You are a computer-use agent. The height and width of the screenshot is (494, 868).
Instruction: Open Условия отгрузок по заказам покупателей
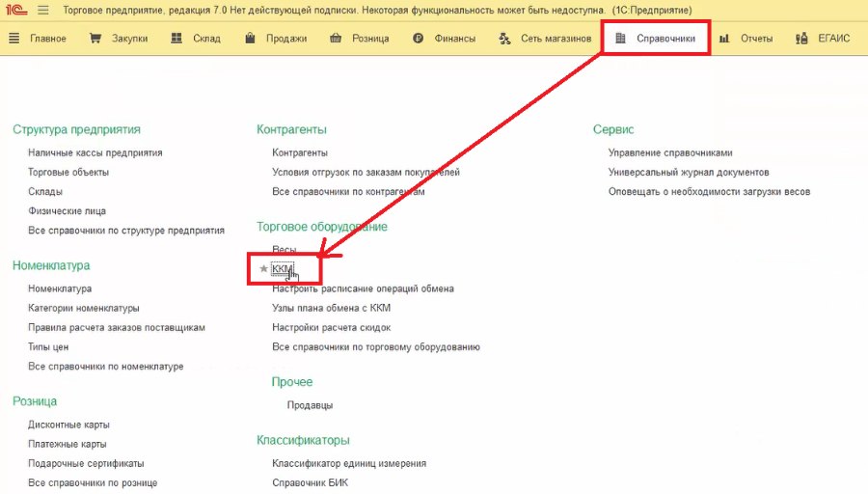(366, 172)
